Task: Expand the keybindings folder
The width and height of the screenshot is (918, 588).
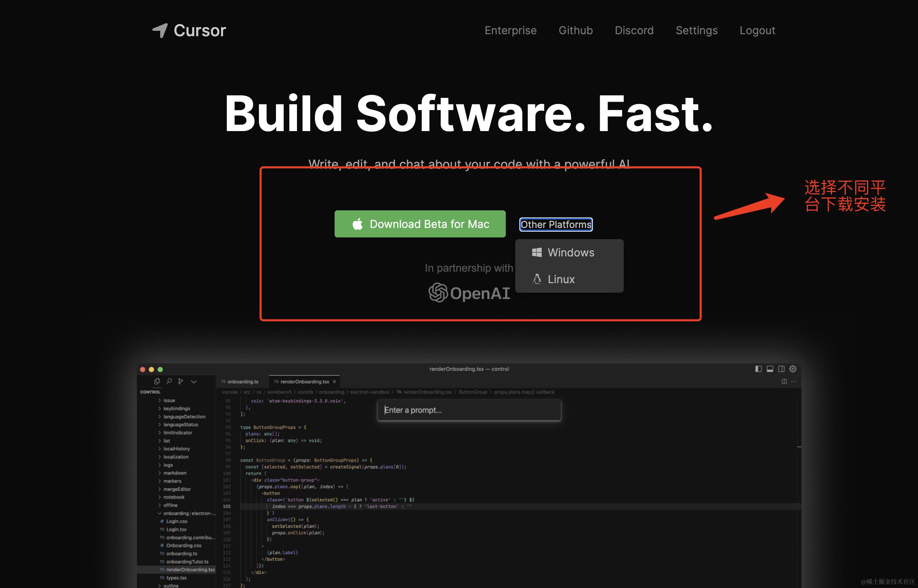Action: coord(176,408)
